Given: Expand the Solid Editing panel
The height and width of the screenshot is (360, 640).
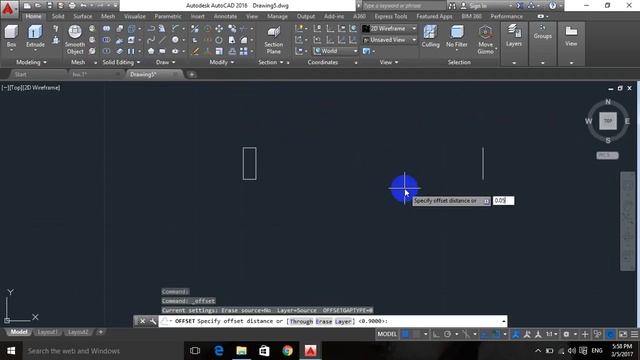Looking at the screenshot, I should click(121, 62).
